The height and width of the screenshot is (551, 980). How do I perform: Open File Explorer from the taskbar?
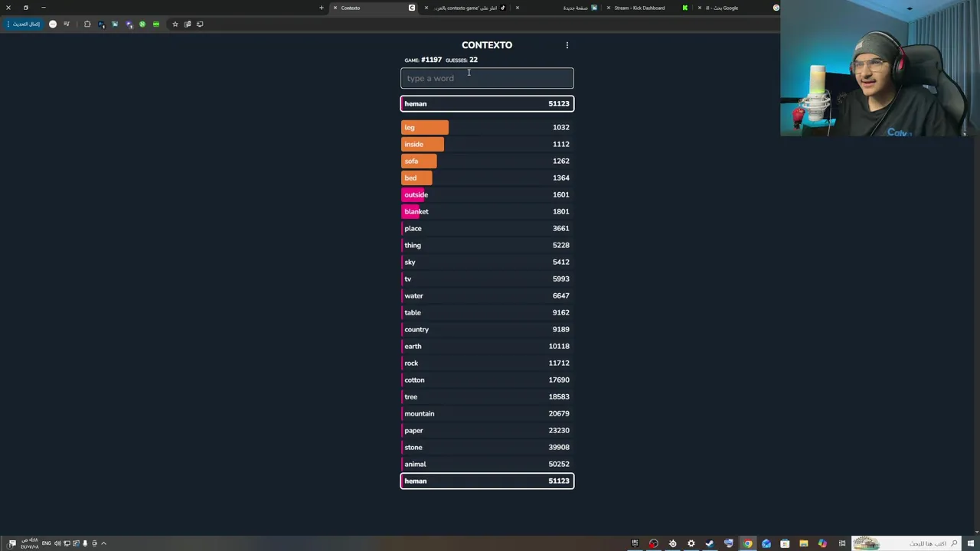pos(804,543)
